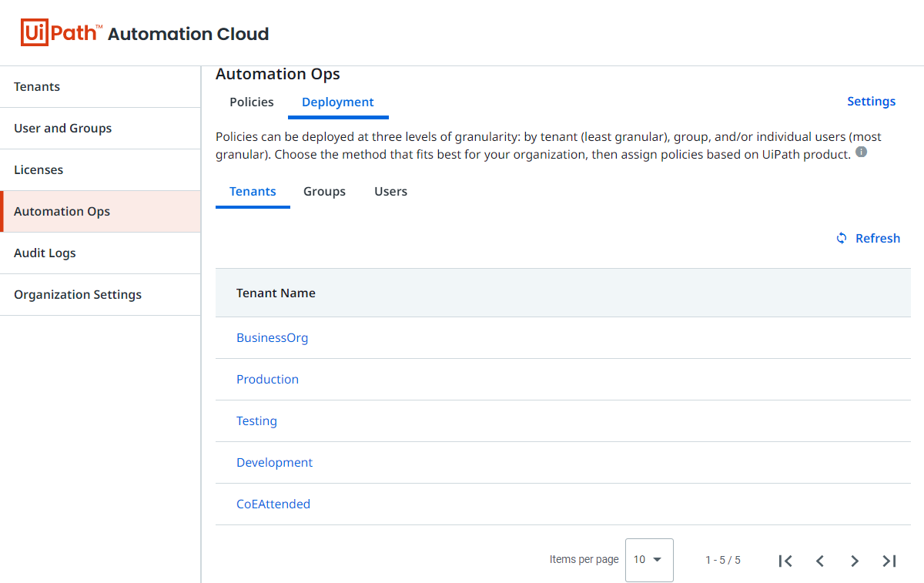Click the Refresh circular arrows icon
Screen dimensions: 924x583
[842, 238]
